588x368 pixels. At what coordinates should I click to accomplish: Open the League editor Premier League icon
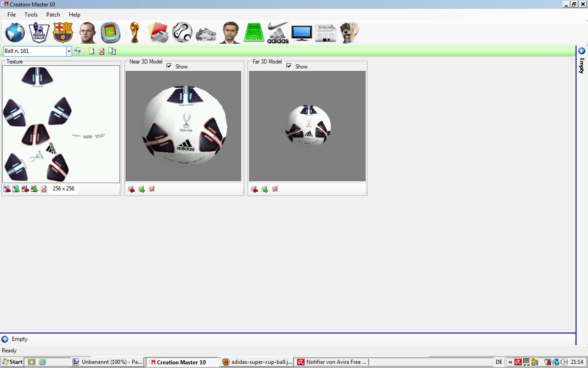(39, 33)
